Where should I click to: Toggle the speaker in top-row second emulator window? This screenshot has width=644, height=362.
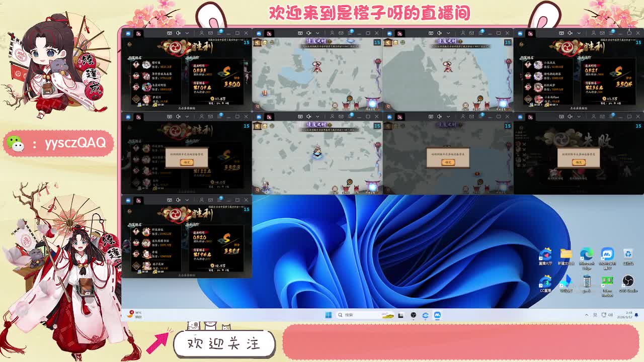pyautogui.click(x=309, y=33)
